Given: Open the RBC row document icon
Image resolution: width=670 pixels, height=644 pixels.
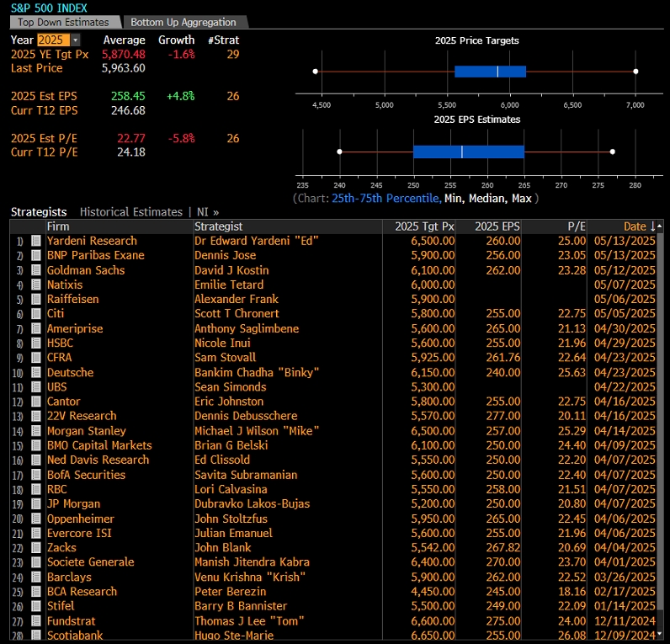Looking at the screenshot, I should point(36,490).
